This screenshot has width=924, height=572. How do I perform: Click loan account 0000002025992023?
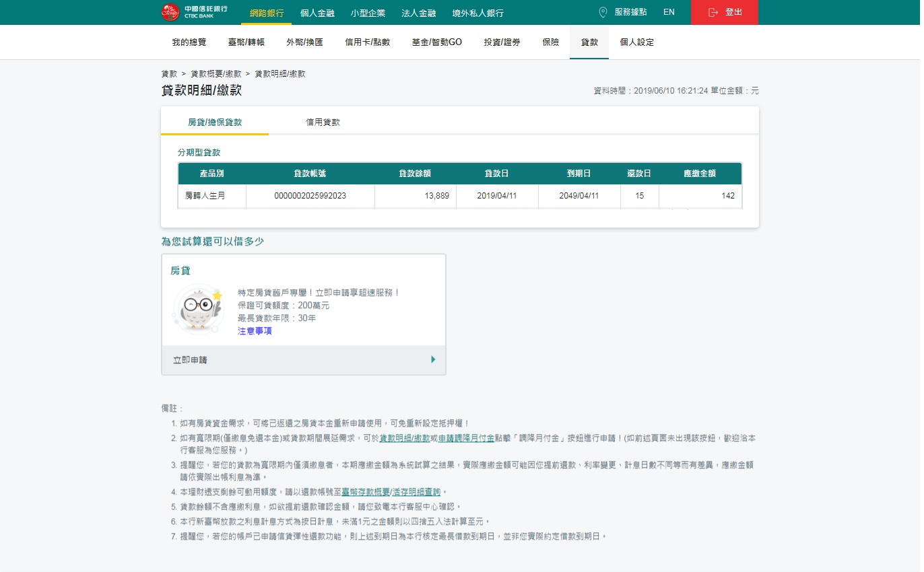310,196
